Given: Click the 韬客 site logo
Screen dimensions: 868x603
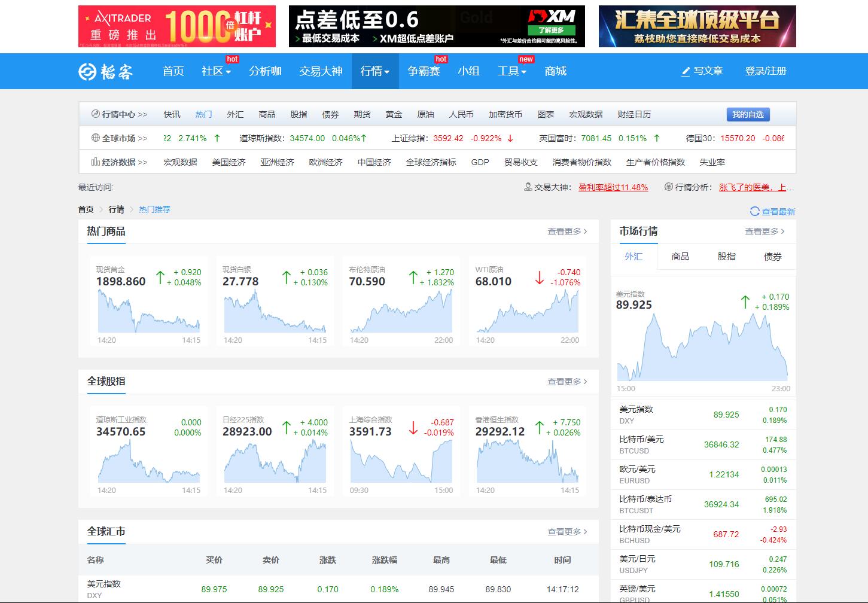Looking at the screenshot, I should [105, 71].
